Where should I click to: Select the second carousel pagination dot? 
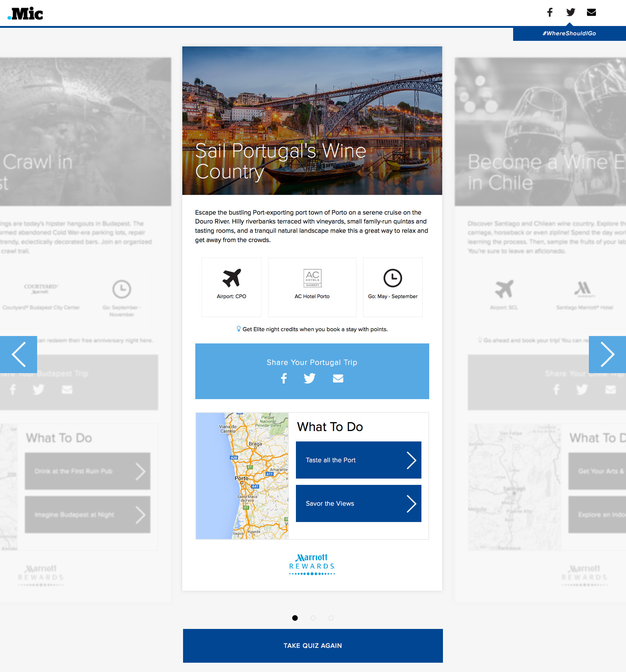coord(313,618)
